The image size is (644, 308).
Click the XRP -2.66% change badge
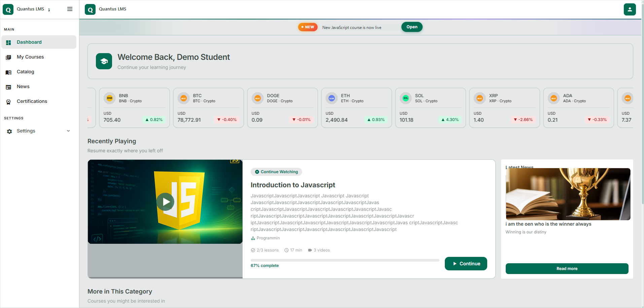pos(523,120)
